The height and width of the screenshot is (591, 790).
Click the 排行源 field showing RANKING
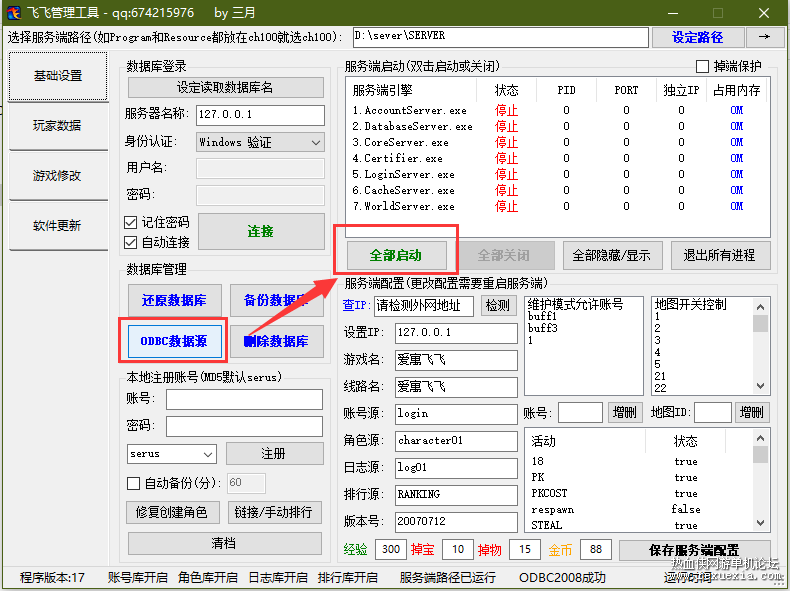456,495
